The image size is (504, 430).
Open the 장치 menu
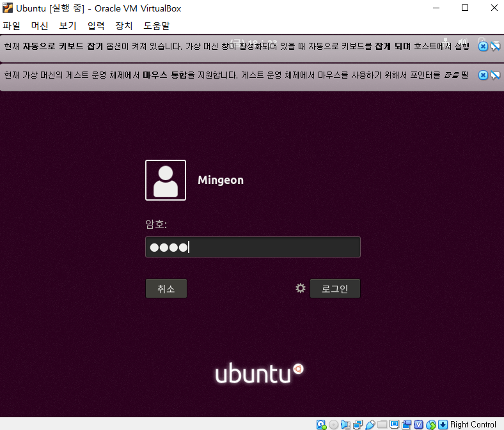coord(123,26)
